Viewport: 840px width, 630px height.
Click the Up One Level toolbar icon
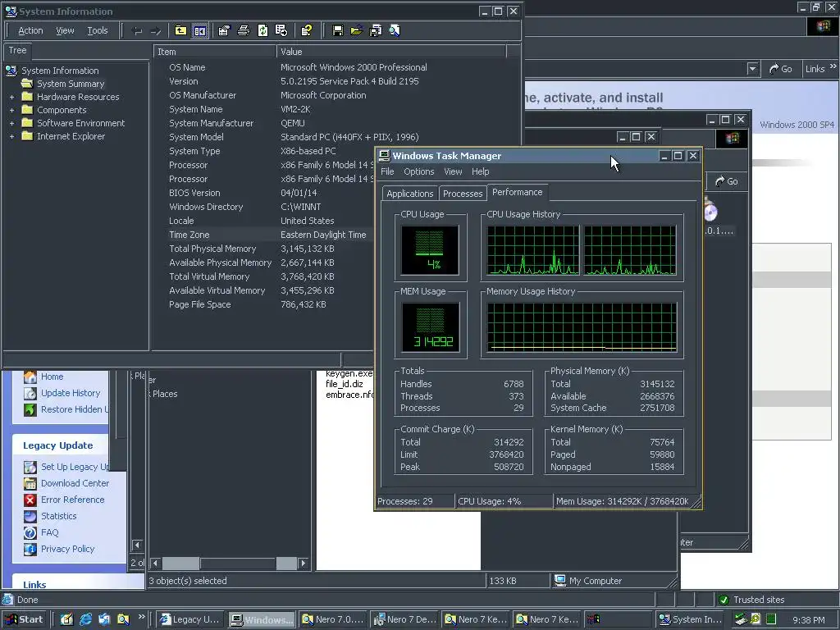pos(180,31)
